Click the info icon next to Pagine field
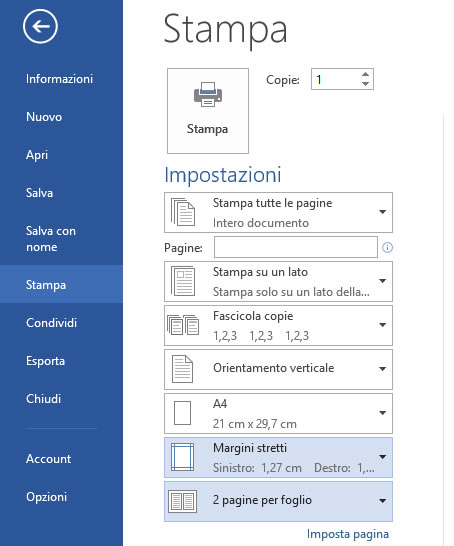454x546 pixels. tap(388, 248)
